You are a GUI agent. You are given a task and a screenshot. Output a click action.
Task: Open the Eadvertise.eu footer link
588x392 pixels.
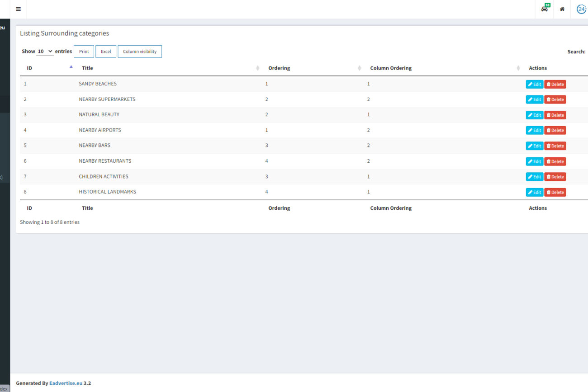[x=66, y=383]
